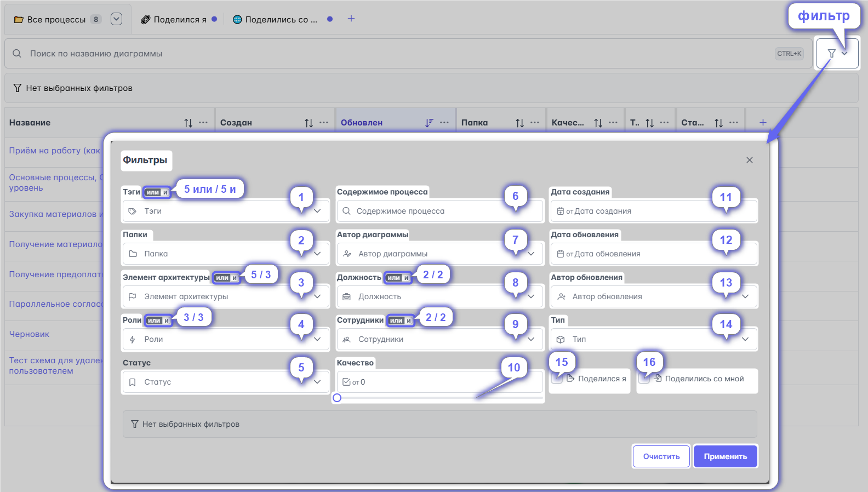Click the Дата обновления date field

point(654,254)
